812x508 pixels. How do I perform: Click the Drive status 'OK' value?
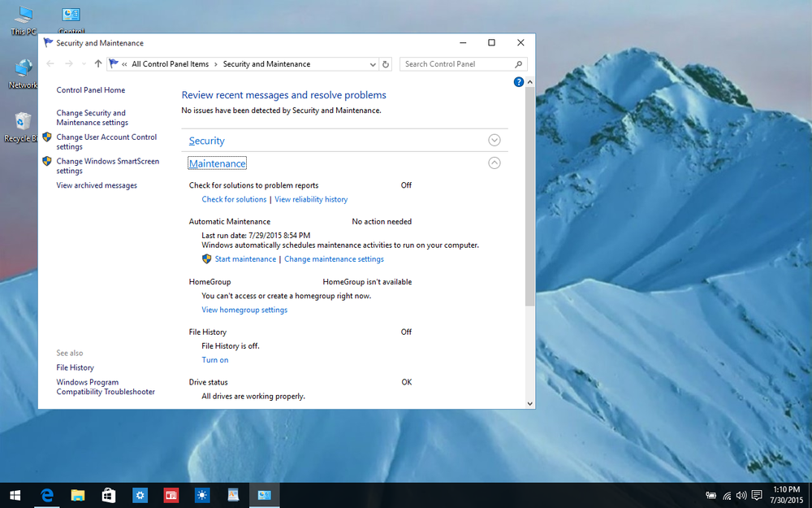[x=407, y=382]
